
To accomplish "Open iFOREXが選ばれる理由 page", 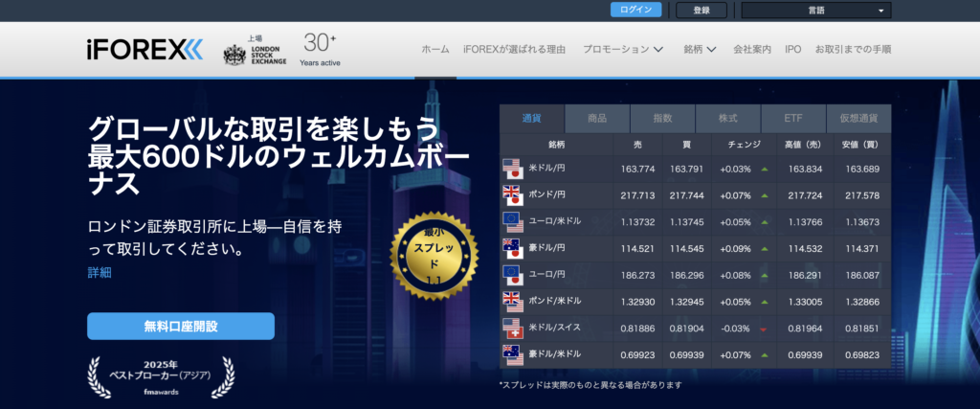I will (x=514, y=50).
